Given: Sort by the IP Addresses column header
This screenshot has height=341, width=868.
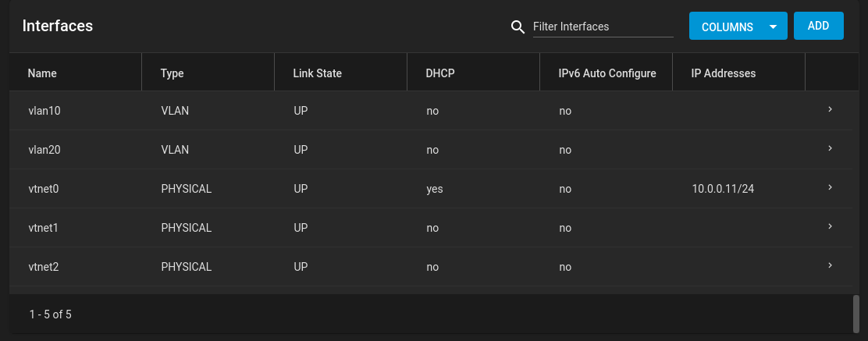Looking at the screenshot, I should tap(723, 73).
